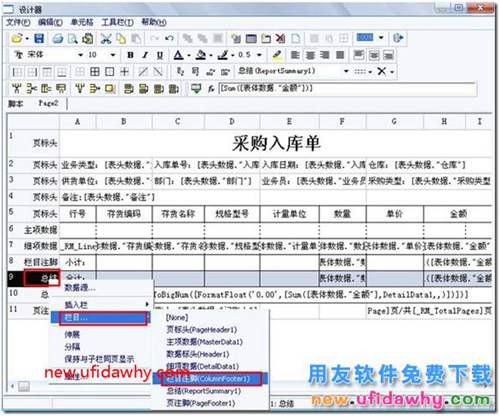Image resolution: width=500 pixels, height=416 pixels.
Task: Expand the 插入栏 submenu arrow
Action: (147, 304)
